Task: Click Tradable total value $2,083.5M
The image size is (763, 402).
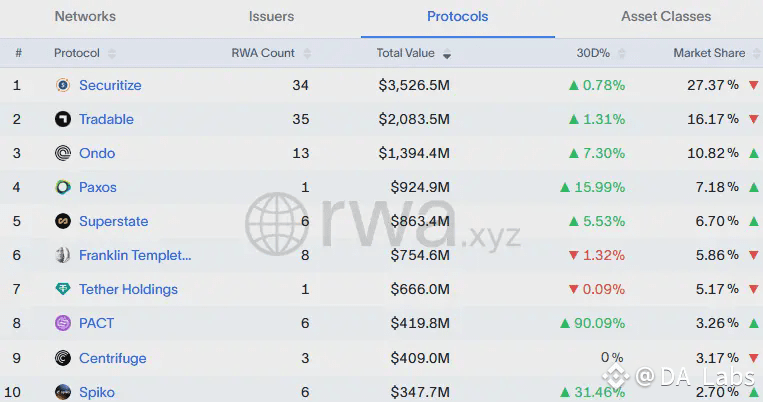Action: click(414, 119)
